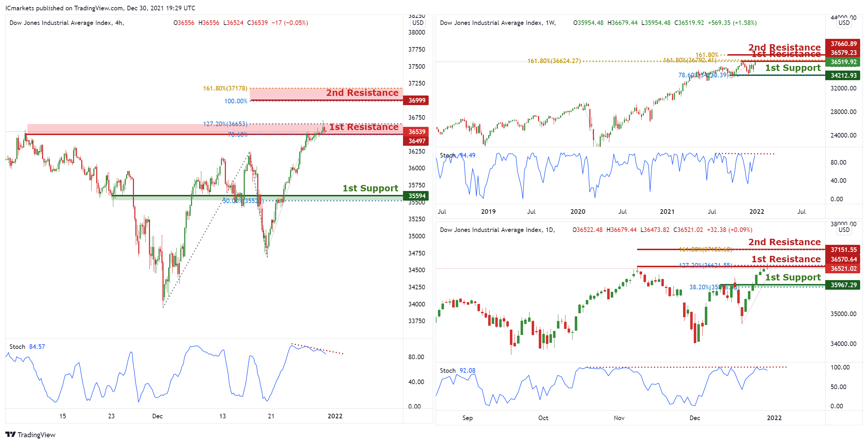Select the 36519.92 price label on weekly chart
868x444 pixels.
click(843, 62)
